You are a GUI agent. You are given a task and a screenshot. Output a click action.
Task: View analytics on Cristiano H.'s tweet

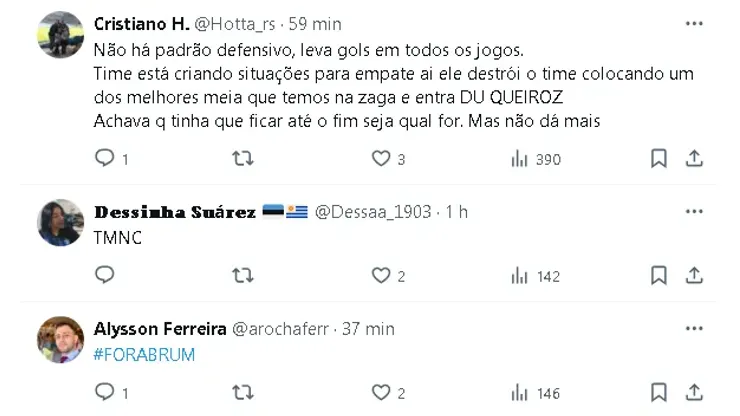click(520, 158)
